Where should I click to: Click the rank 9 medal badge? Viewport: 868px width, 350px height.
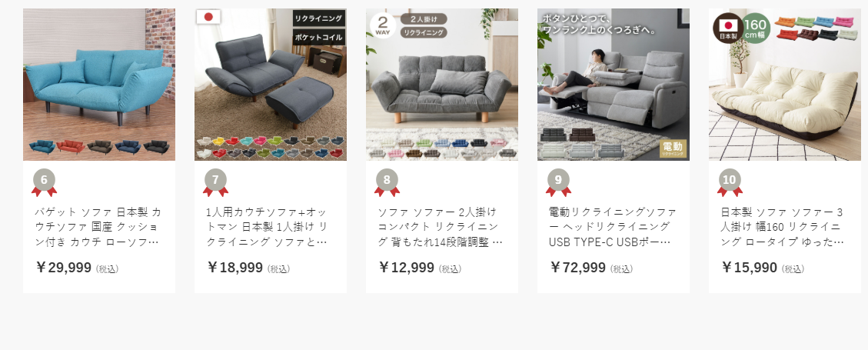pos(559,183)
